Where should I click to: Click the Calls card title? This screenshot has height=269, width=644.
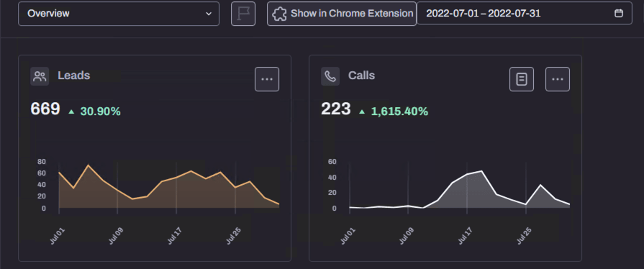(x=361, y=76)
